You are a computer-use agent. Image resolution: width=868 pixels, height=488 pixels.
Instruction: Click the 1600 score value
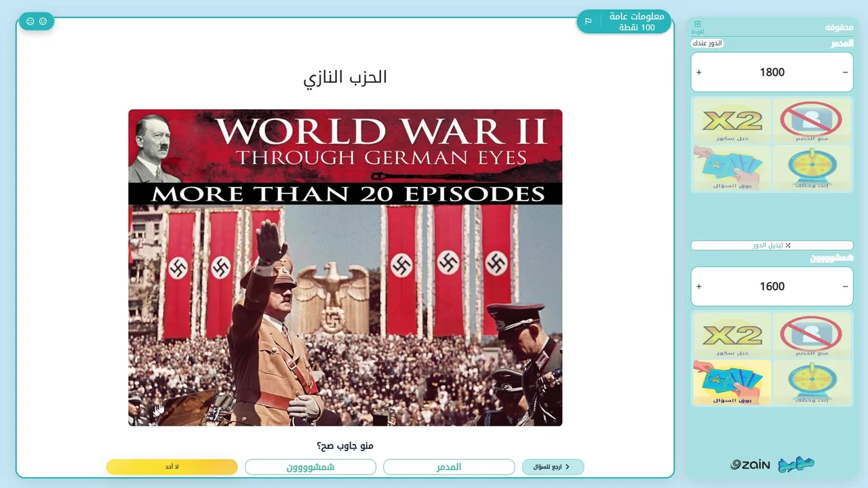(x=772, y=287)
